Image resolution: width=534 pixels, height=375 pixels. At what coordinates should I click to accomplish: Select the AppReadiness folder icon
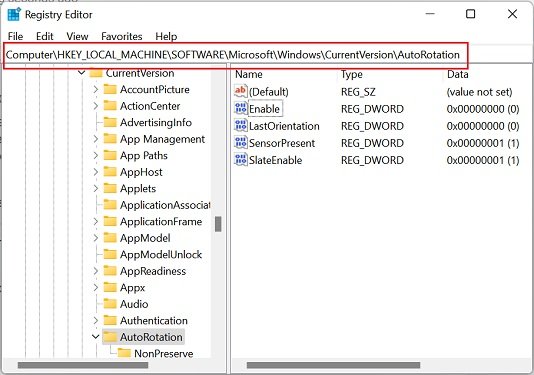point(110,271)
